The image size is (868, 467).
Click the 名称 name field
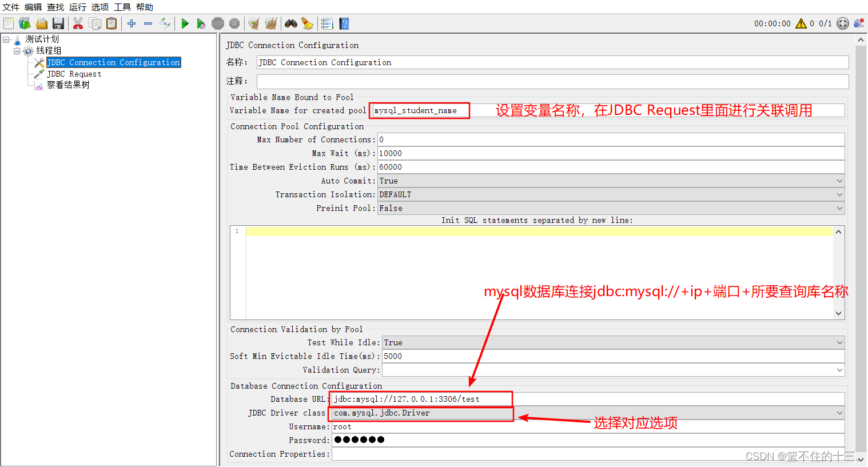552,62
